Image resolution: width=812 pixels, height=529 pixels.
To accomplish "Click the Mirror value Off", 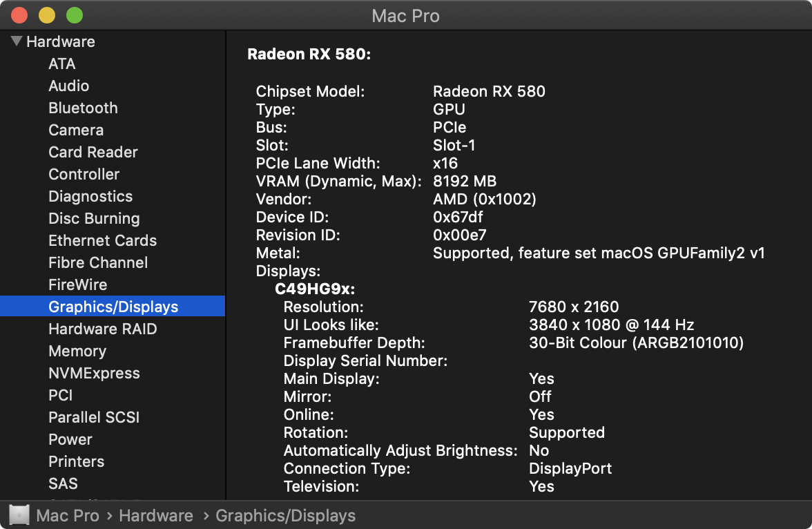I will click(x=540, y=397).
